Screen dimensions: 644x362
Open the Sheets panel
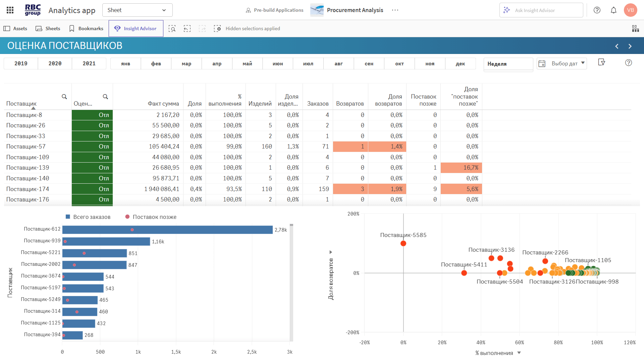pyautogui.click(x=48, y=28)
